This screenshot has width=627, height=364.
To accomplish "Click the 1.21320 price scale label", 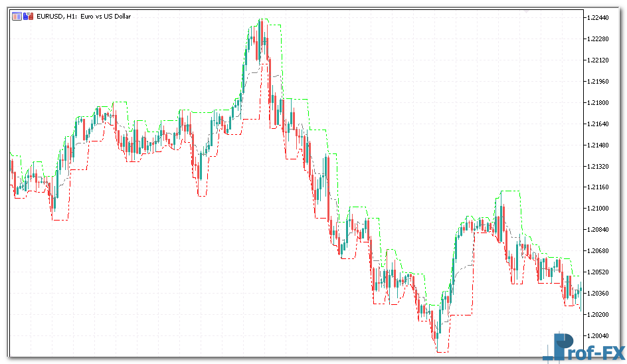I will tap(599, 167).
